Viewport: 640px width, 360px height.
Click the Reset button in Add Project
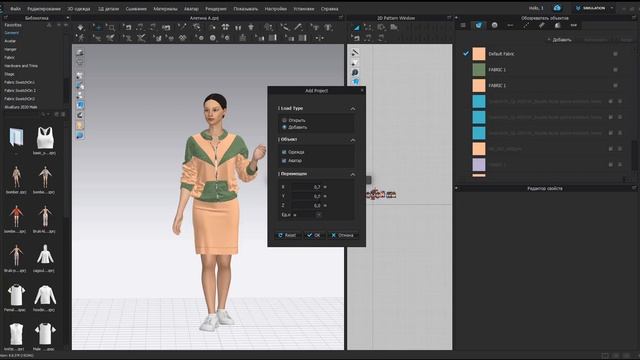(287, 235)
